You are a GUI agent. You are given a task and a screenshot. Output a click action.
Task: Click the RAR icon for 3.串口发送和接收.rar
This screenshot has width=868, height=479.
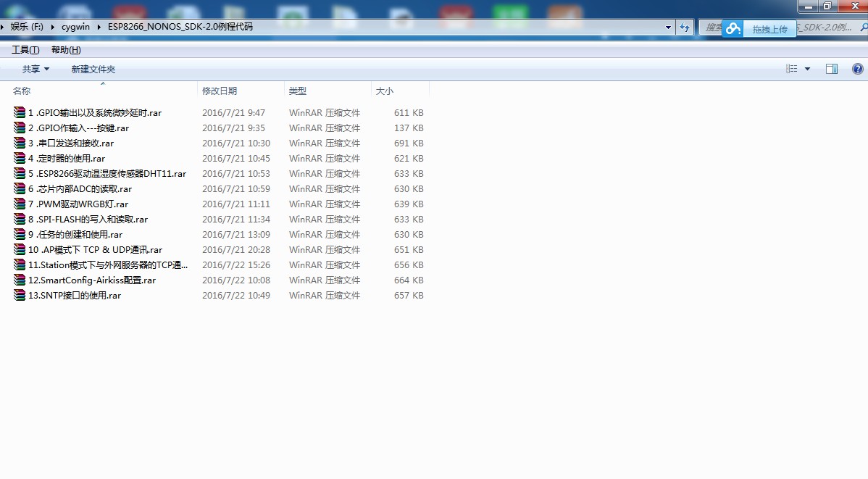[20, 143]
